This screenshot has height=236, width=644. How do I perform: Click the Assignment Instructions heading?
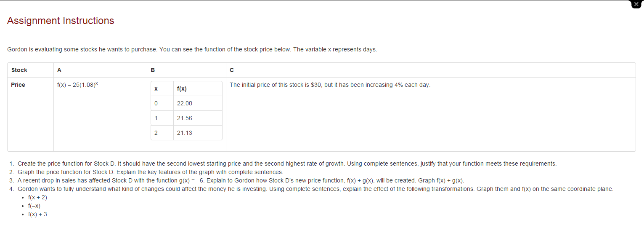pos(61,21)
